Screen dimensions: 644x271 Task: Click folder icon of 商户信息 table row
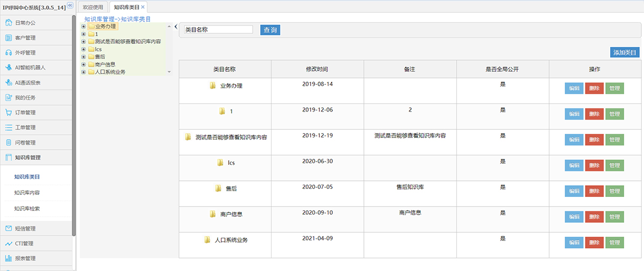click(x=213, y=214)
